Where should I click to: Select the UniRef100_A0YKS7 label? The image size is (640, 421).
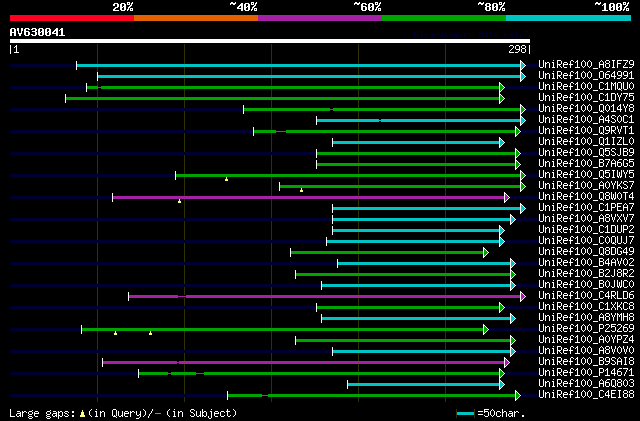tap(586, 185)
